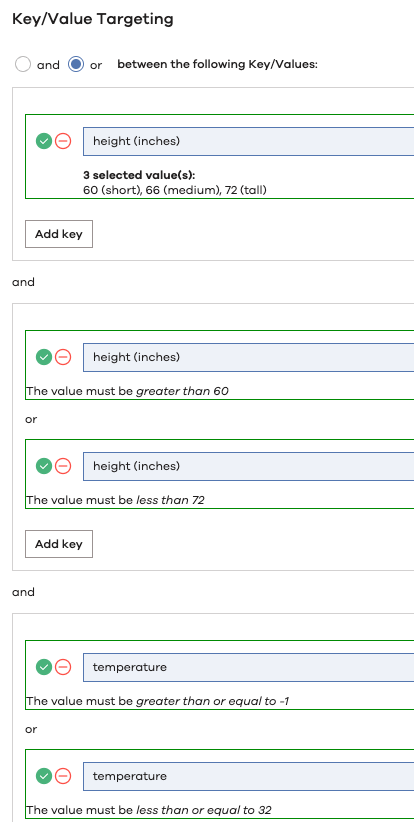Image resolution: width=414 pixels, height=837 pixels.
Task: Click green checkmark for temperature greater-or-equal -1
Action: click(44, 667)
